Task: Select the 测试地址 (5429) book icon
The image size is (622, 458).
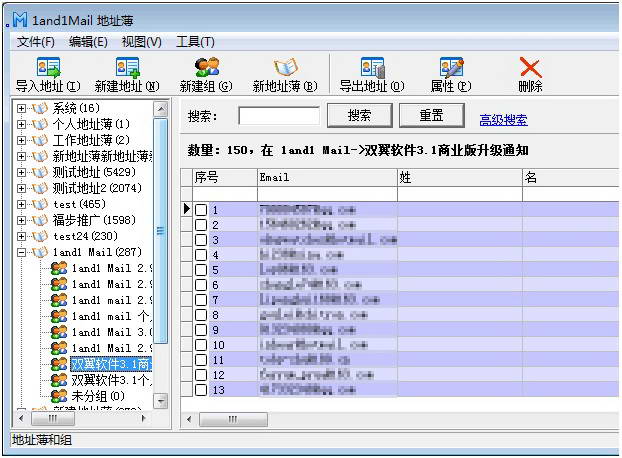Action: tap(40, 172)
